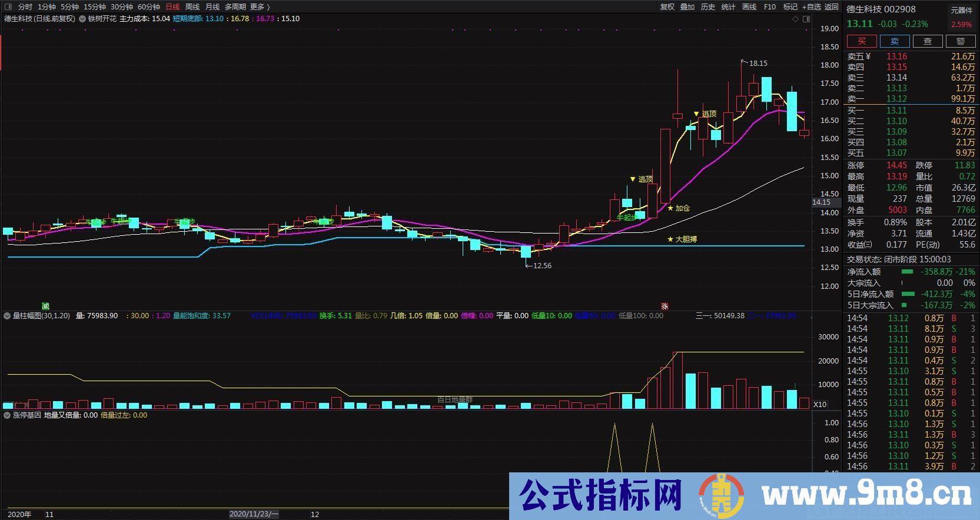The width and height of the screenshot is (980, 520).
Task: Click the blue 卖 sell button
Action: tap(895, 41)
